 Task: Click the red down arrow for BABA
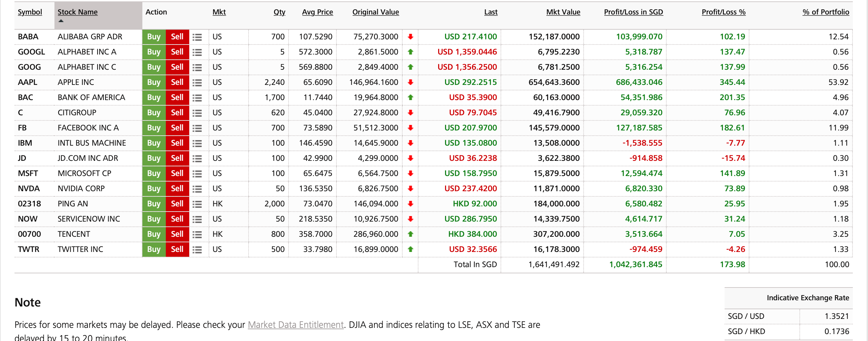coord(410,37)
